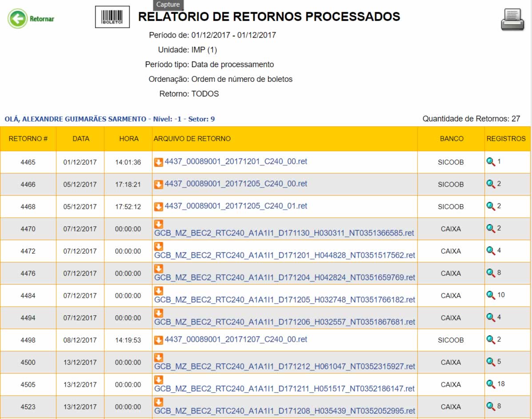Click magnifier icon in row 4523
532x419 pixels.
click(x=491, y=407)
